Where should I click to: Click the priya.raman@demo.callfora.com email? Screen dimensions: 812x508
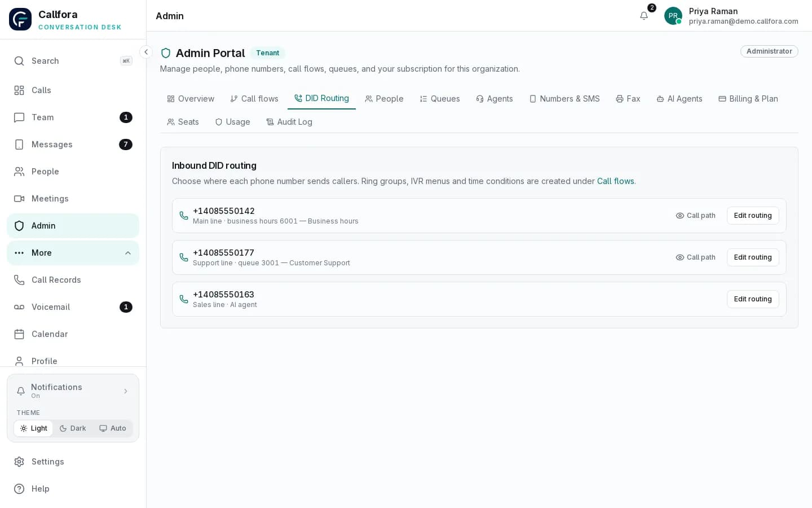(x=743, y=21)
